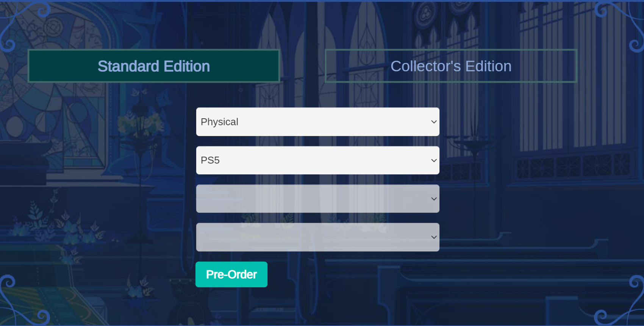
Task: Click the 'Standard Edition' heading text
Action: [x=154, y=66]
